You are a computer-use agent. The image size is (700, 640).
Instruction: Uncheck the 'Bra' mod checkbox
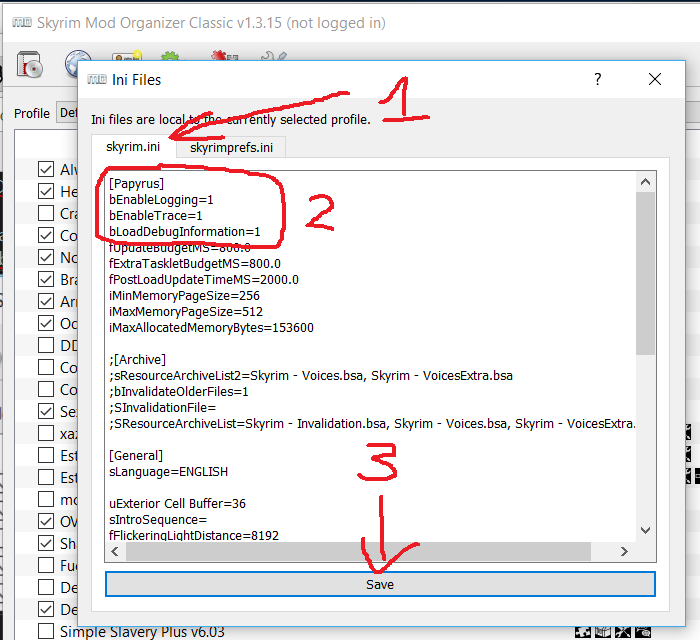click(46, 279)
